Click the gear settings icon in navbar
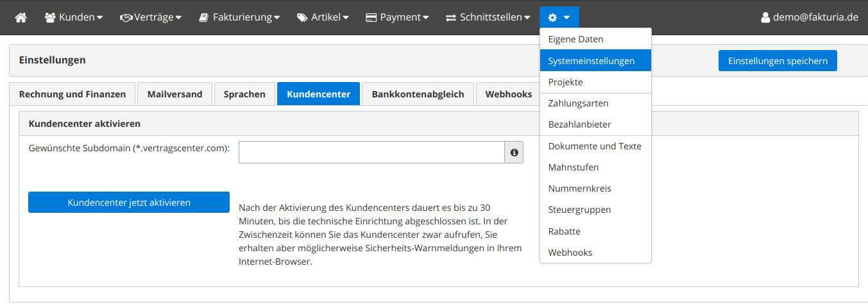This screenshot has width=868, height=307. 552,17
